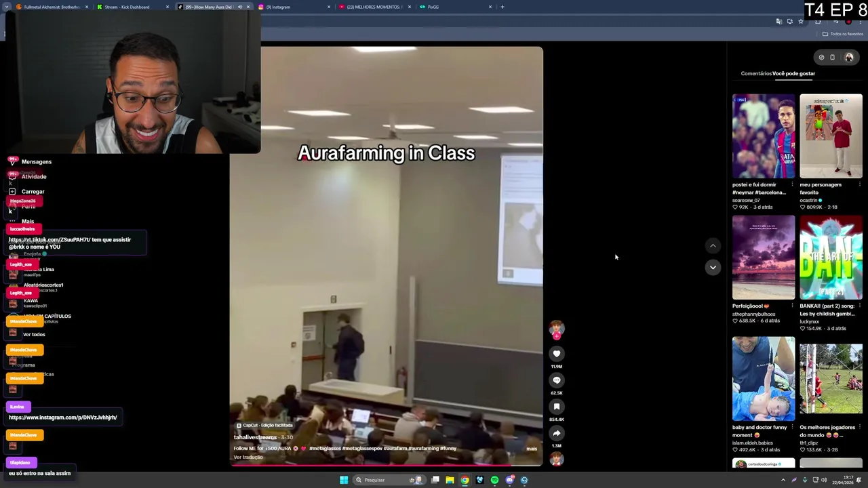
Task: Open the creator avatar above the like button
Action: click(556, 329)
